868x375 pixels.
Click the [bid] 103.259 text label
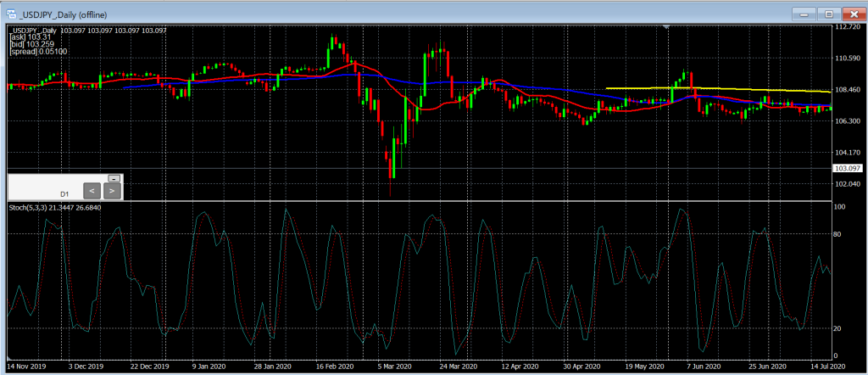point(31,44)
